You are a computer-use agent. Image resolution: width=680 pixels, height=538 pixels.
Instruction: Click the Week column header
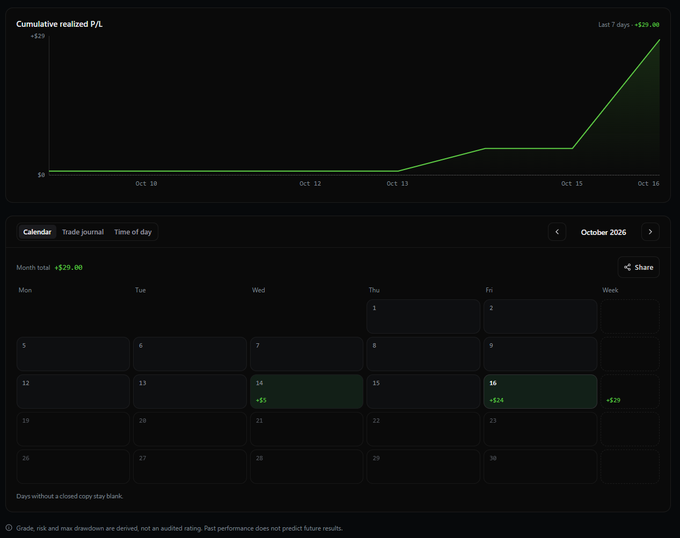[x=610, y=290]
